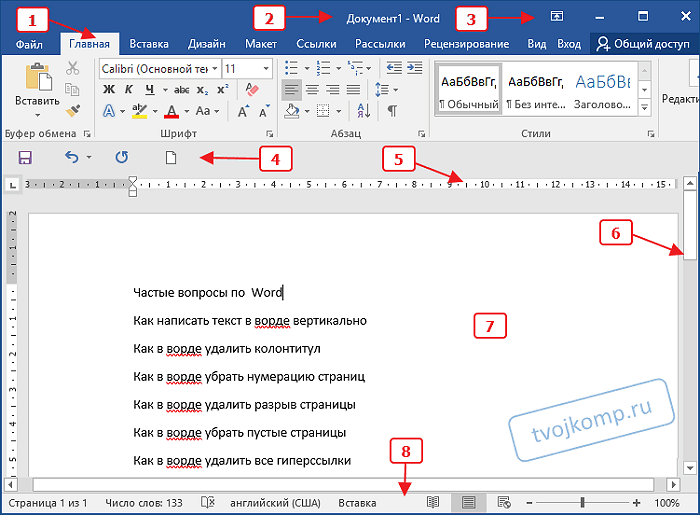Image resolution: width=700 pixels, height=515 pixels.
Task: Open the bullets list dropdown arrow
Action: pyautogui.click(x=307, y=68)
